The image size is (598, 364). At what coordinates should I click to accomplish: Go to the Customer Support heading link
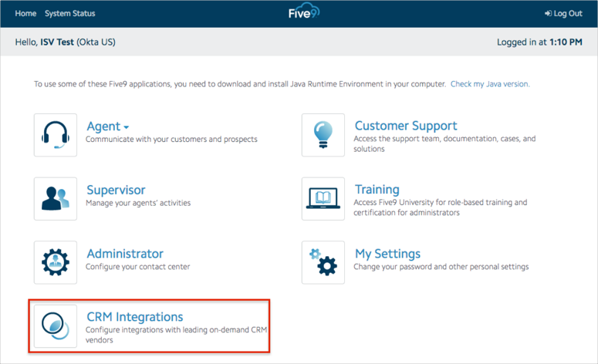pos(406,126)
